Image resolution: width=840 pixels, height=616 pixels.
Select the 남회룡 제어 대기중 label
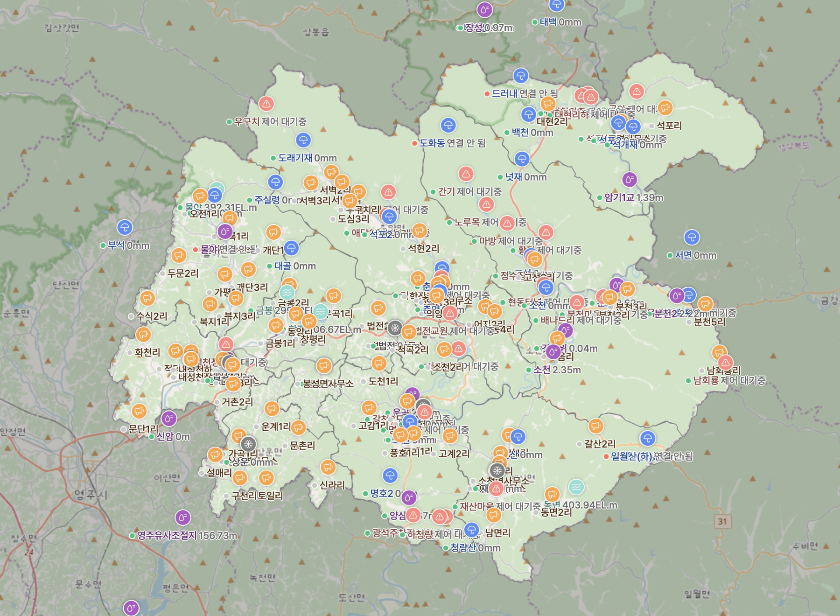point(729,380)
